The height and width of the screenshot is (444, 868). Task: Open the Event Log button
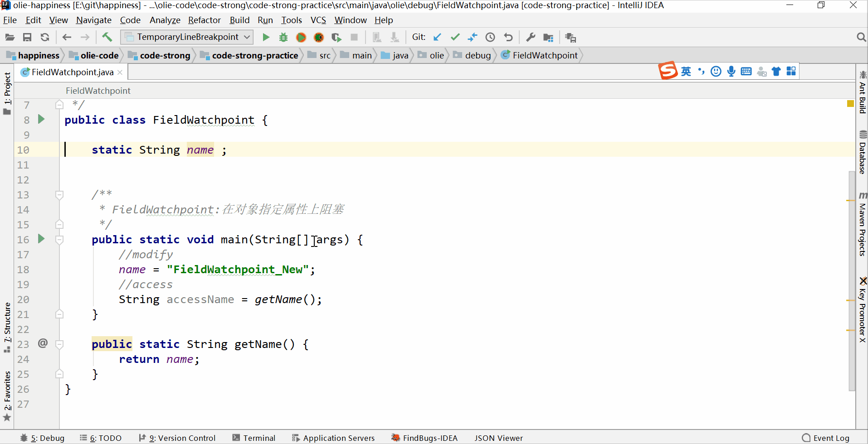(826, 438)
